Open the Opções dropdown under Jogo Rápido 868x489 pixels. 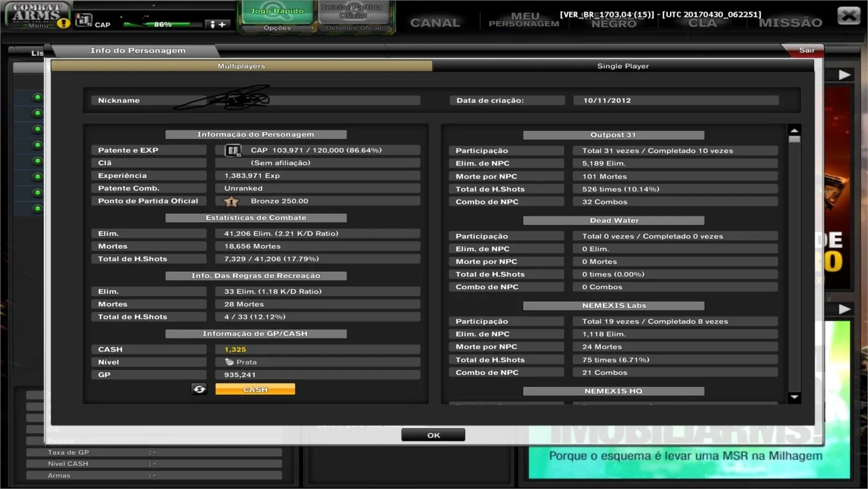coord(277,28)
